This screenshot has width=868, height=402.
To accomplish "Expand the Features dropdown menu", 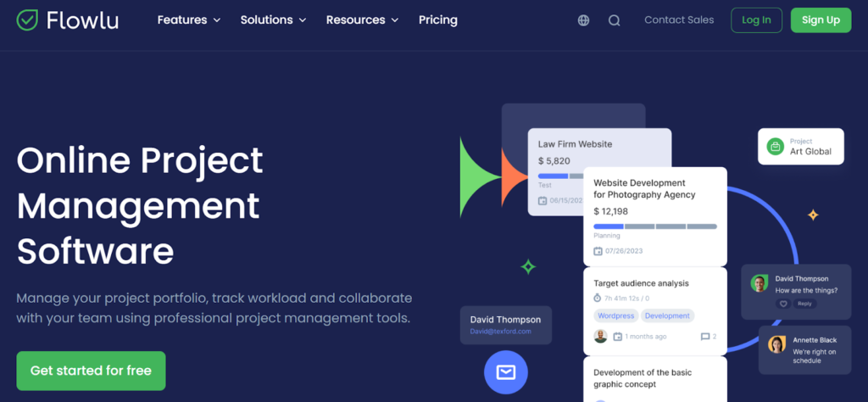I will pyautogui.click(x=188, y=20).
